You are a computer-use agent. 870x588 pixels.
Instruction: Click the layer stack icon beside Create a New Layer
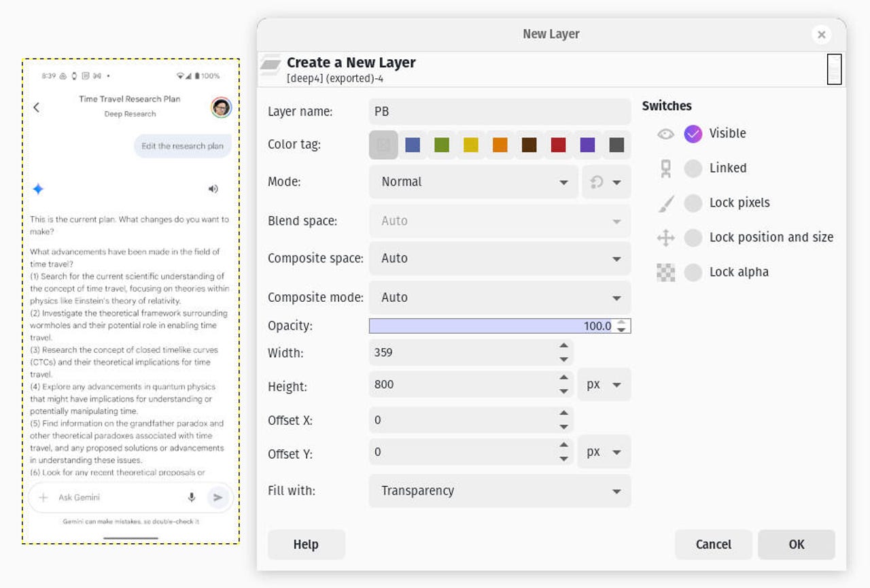tap(271, 65)
